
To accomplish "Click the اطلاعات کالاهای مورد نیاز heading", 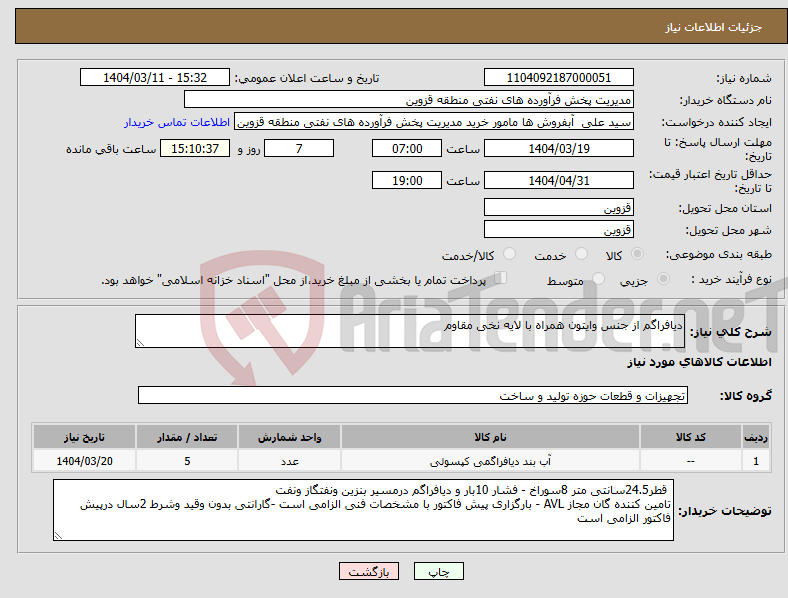I will click(699, 362).
